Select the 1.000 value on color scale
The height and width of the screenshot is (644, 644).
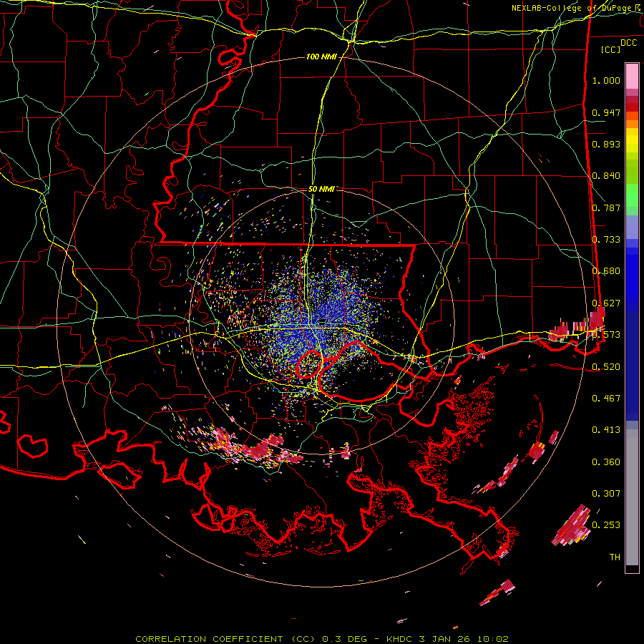point(606,80)
